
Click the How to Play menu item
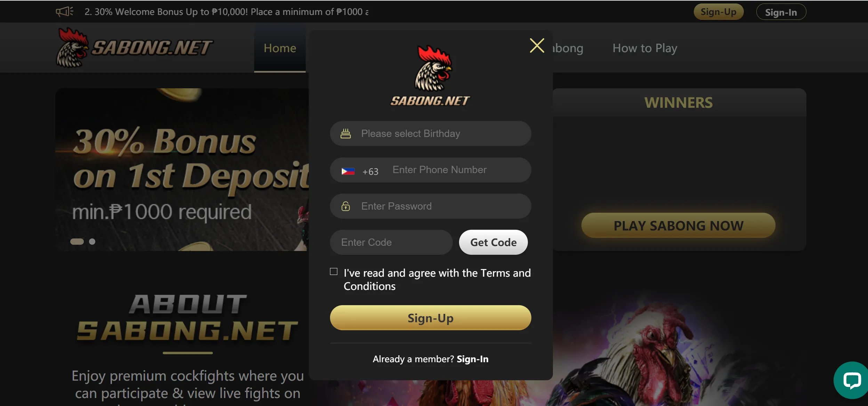point(645,48)
